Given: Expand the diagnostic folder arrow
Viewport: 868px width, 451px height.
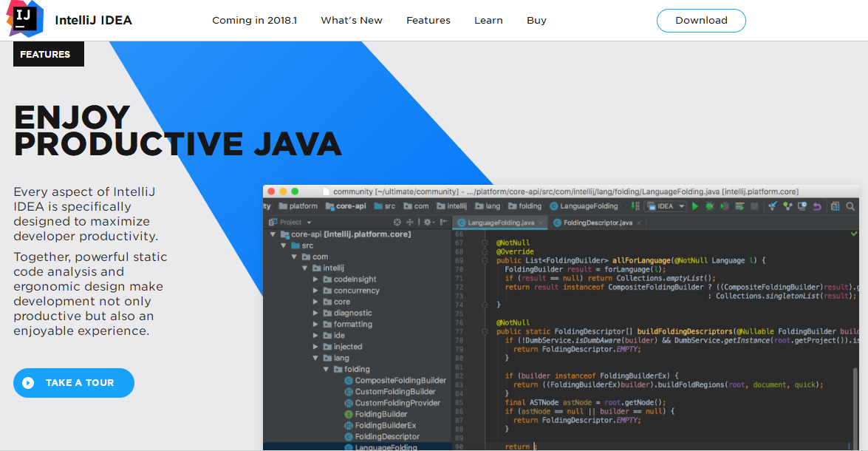Looking at the screenshot, I should [x=315, y=313].
